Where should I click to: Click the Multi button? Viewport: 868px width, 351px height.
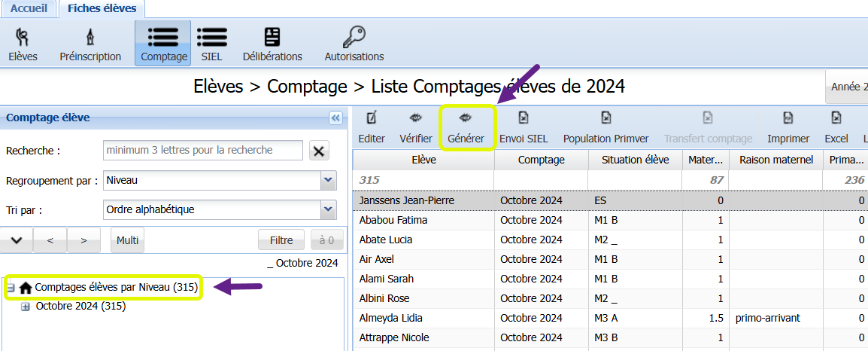(127, 240)
